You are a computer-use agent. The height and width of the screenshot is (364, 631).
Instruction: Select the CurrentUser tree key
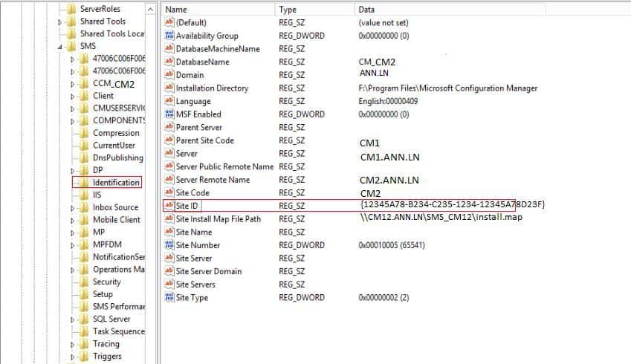coord(114,145)
